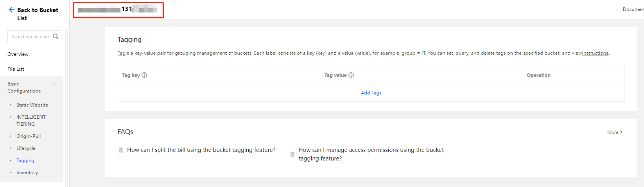The height and width of the screenshot is (187, 644).
Task: Go to Origin-Pull settings
Action: tap(29, 136)
